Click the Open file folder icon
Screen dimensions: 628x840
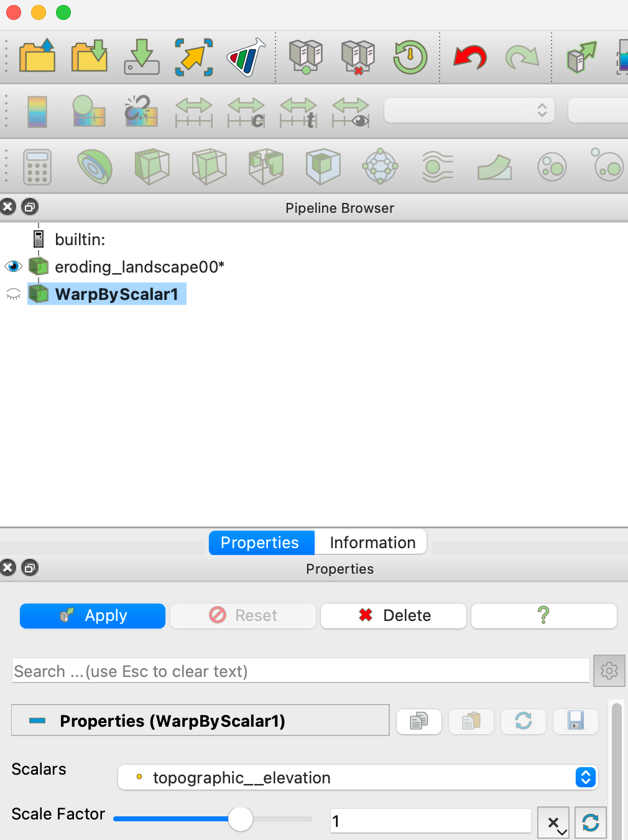(x=37, y=57)
